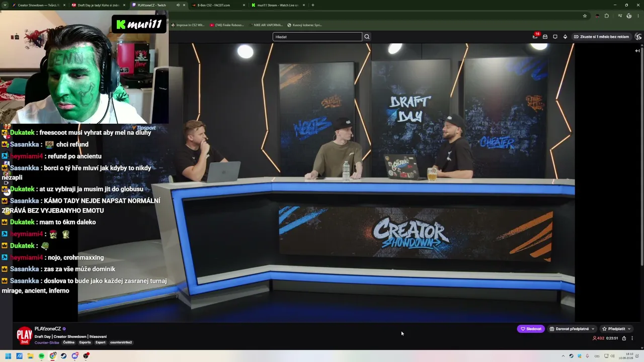Viewport: 644px width, 362px height.
Task: Open the Windows Start menu
Action: (8, 356)
